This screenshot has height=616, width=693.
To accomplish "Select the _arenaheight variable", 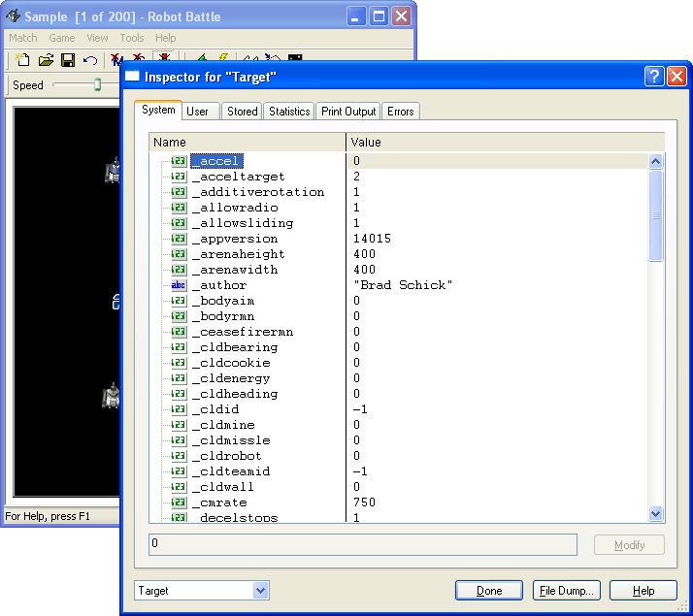I will [x=239, y=254].
